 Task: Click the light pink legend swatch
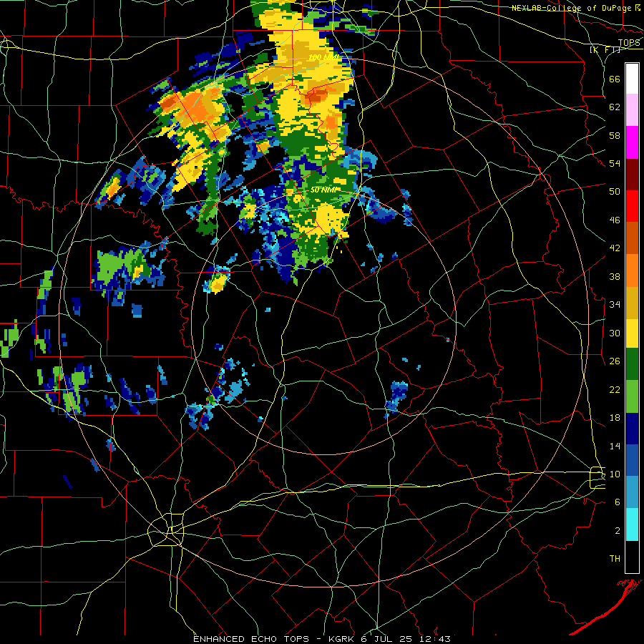pos(632,110)
